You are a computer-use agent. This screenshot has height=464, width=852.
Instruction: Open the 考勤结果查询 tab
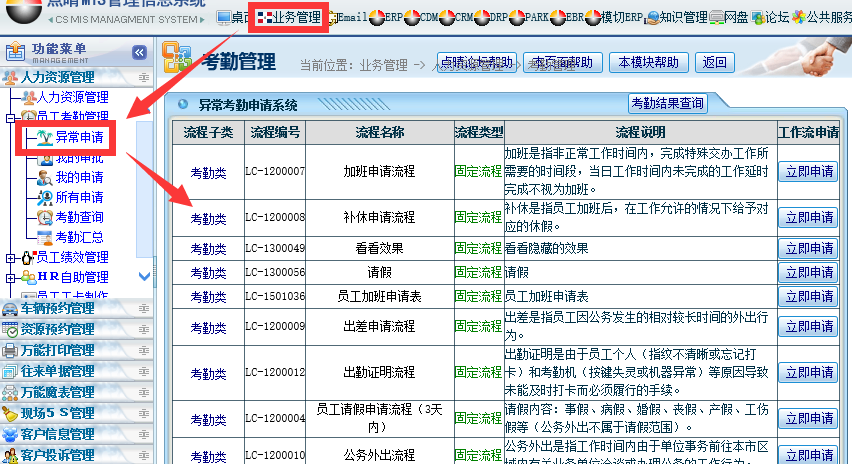coord(666,103)
